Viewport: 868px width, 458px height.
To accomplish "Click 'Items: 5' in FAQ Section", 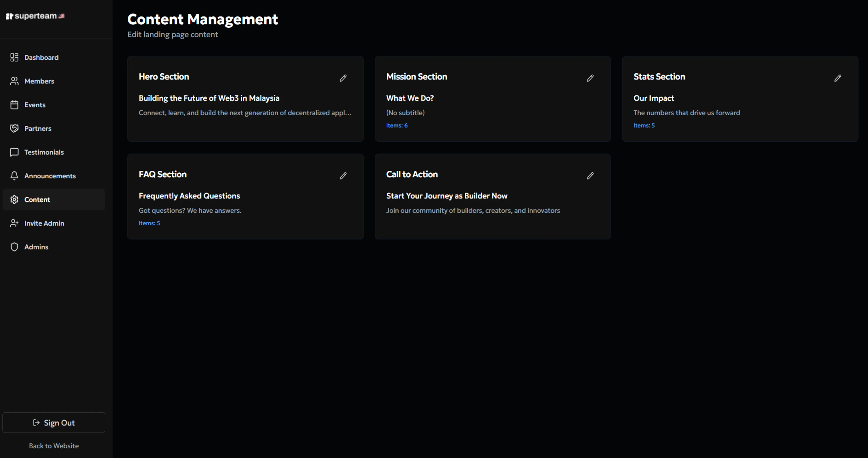I will point(149,223).
